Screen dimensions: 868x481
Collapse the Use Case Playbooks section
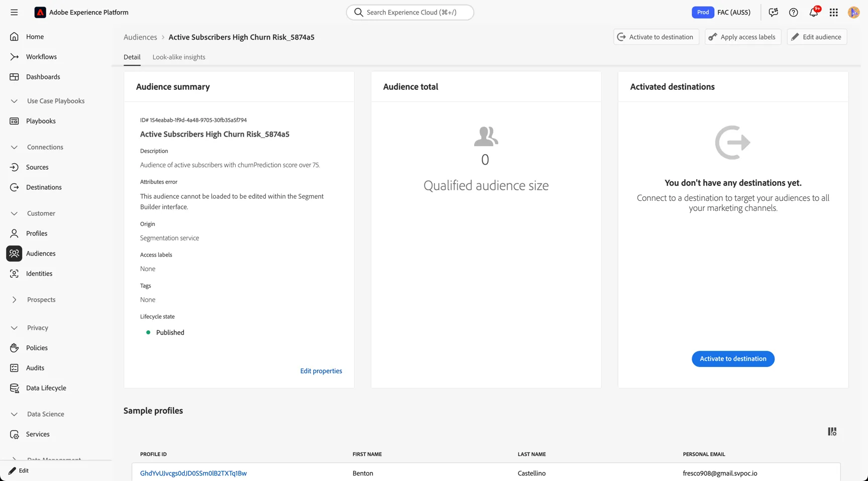pyautogui.click(x=14, y=101)
